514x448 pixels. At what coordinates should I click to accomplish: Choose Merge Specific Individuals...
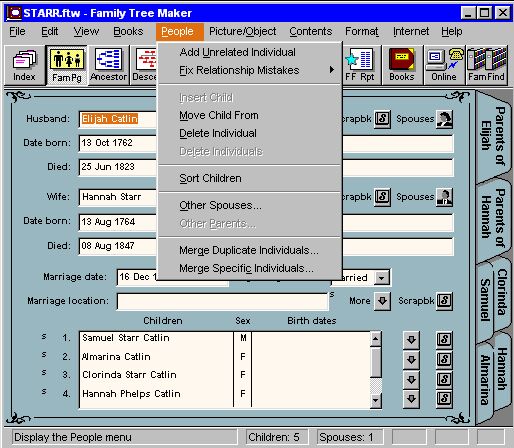[250, 268]
